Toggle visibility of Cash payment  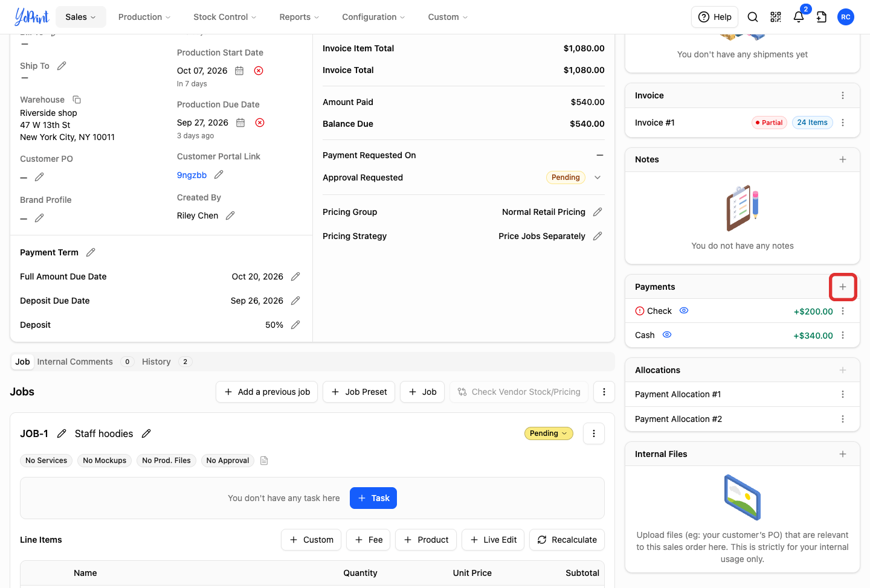[x=667, y=335]
